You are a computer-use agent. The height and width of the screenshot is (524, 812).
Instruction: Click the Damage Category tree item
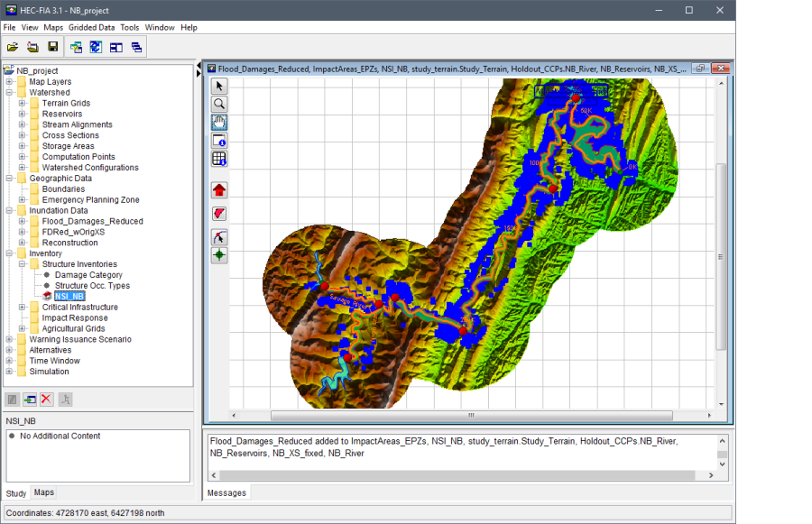coord(88,275)
